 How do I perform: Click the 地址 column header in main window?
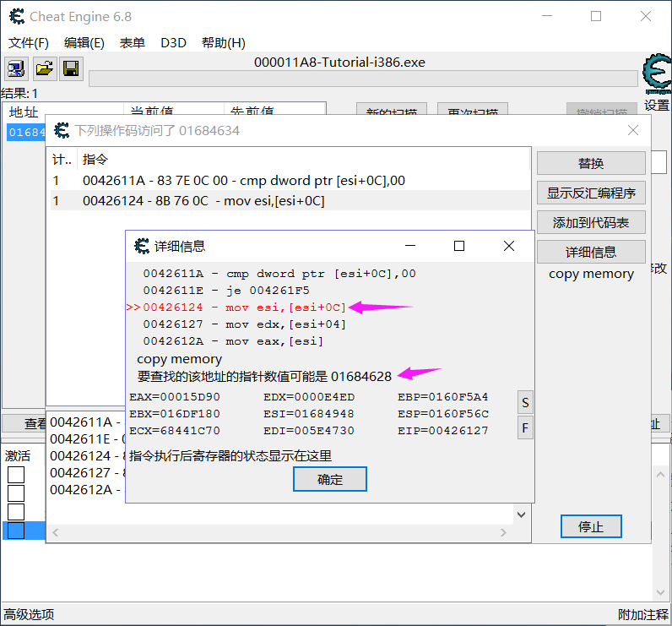(x=24, y=112)
